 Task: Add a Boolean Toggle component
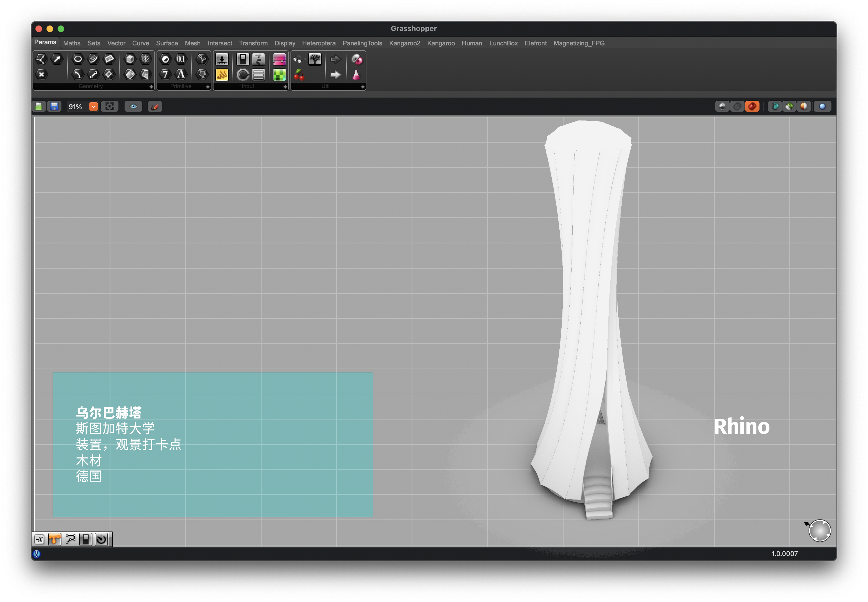click(242, 59)
